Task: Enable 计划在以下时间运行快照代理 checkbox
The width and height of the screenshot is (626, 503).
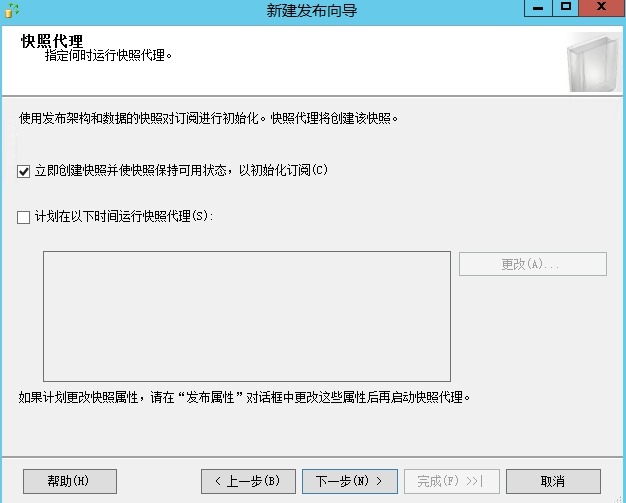Action: pos(24,216)
